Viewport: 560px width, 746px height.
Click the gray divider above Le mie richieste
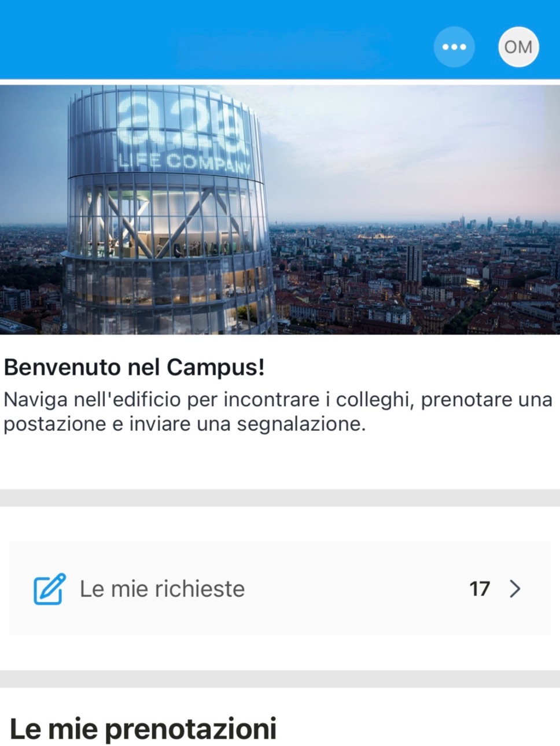(x=280, y=498)
